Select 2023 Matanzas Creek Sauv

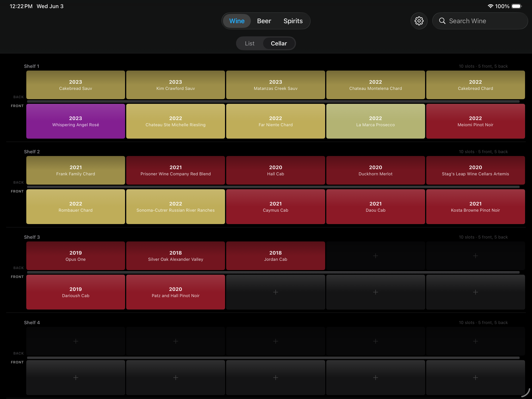pos(275,85)
